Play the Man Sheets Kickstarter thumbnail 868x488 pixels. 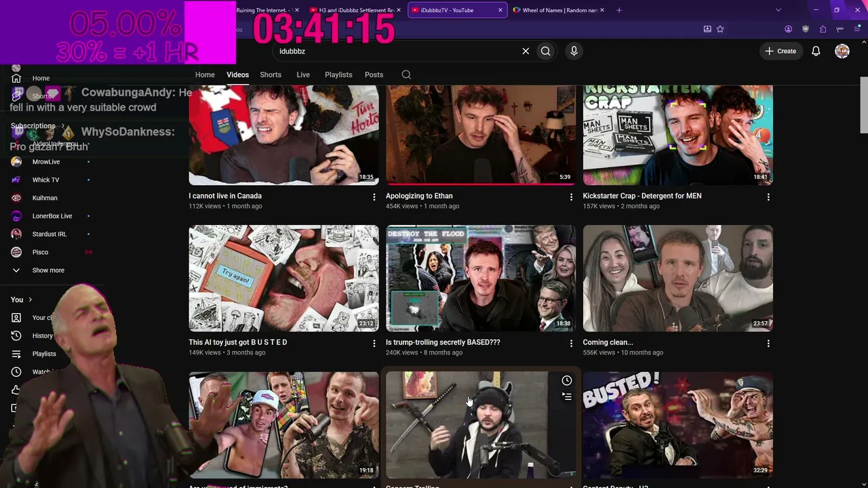[678, 135]
